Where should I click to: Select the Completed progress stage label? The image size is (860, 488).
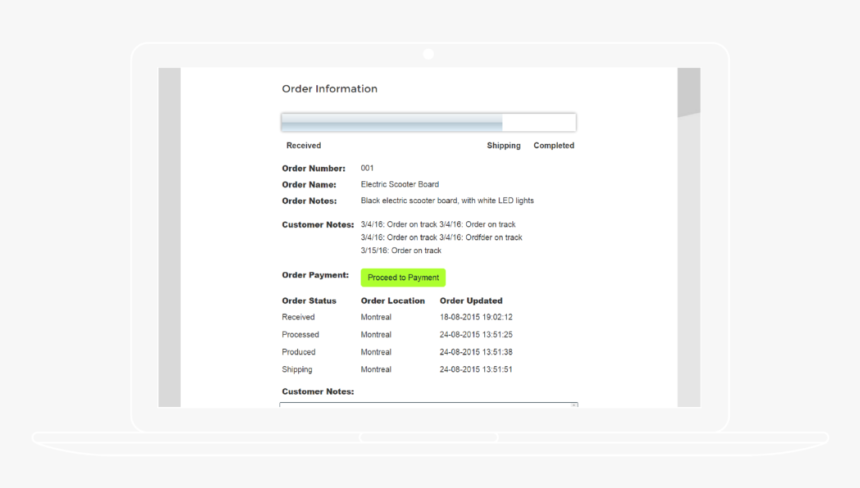point(553,146)
